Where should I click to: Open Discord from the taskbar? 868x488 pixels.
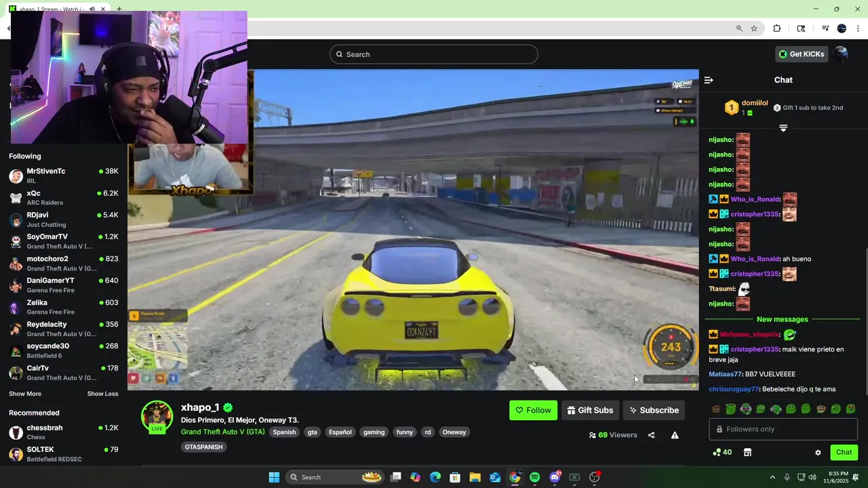click(555, 477)
